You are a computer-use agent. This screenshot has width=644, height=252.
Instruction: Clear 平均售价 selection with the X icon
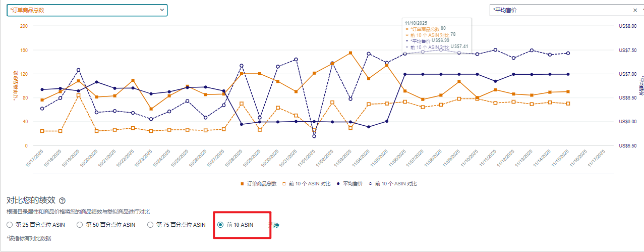635,10
